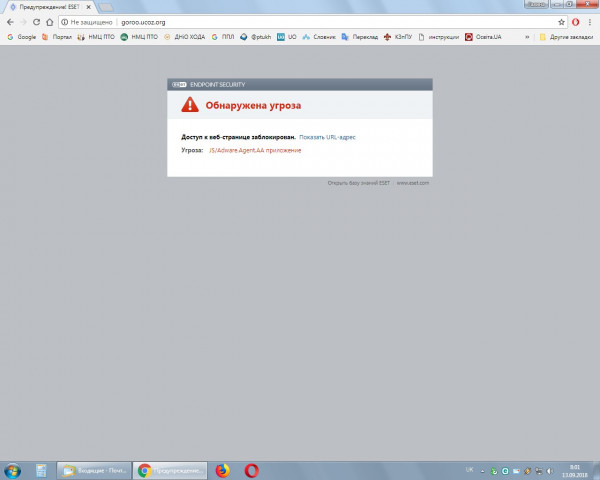The image size is (600, 480).
Task: Open the Google bookmark
Action: pos(21,37)
